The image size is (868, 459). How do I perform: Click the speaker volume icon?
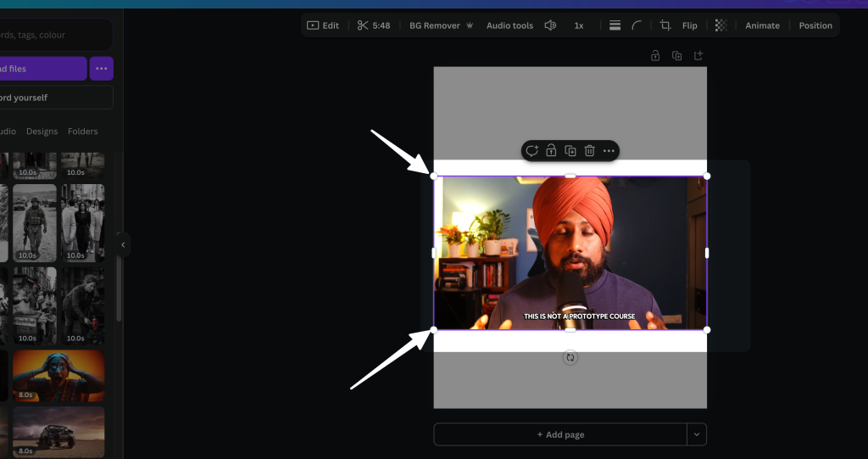(x=550, y=25)
